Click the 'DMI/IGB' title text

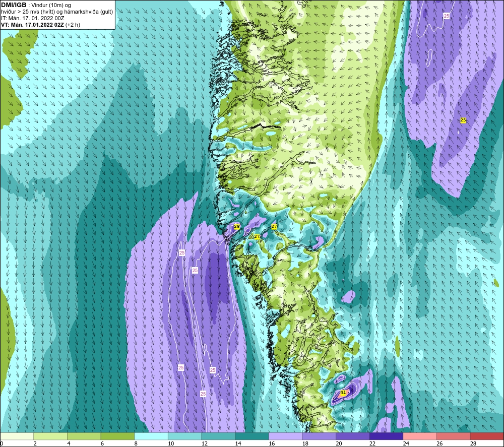(x=14, y=5)
